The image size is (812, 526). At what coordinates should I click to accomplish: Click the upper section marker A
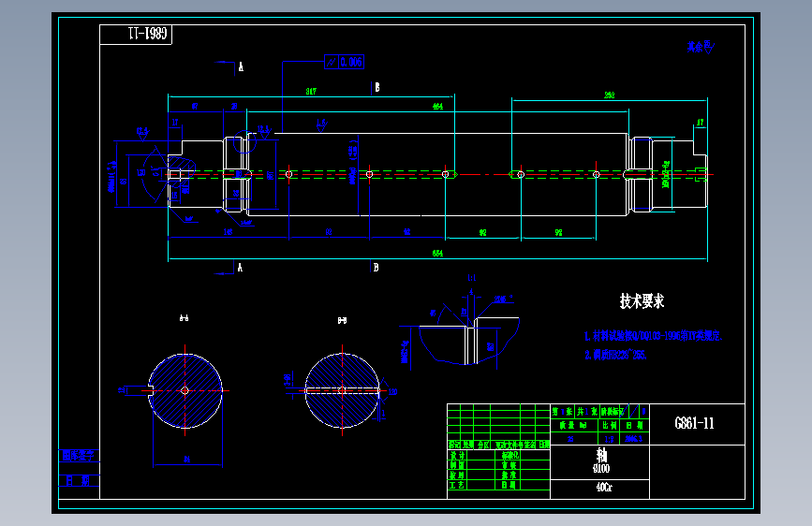click(x=241, y=66)
